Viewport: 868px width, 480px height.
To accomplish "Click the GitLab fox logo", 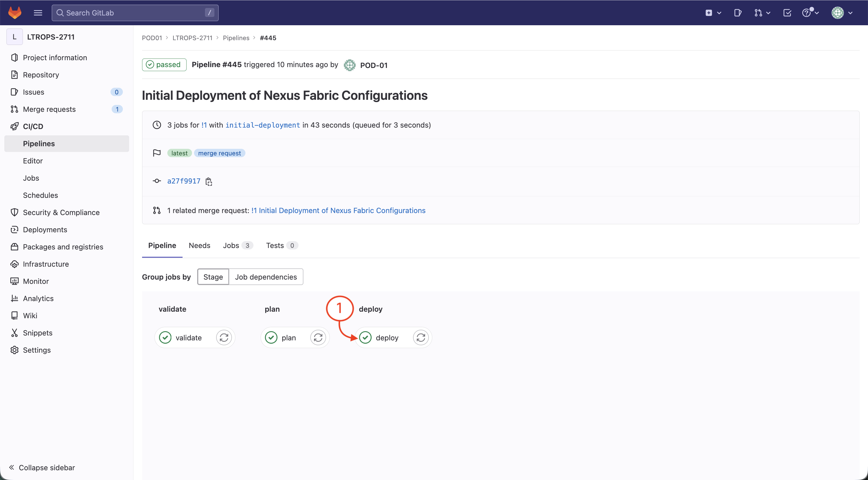I will (14, 12).
